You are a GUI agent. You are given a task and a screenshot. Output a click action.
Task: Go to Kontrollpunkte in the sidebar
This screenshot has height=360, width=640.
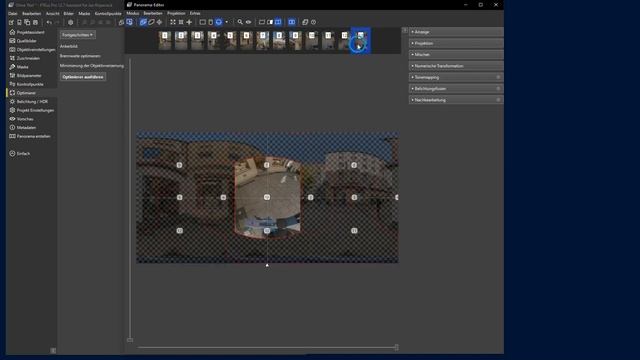[26, 84]
